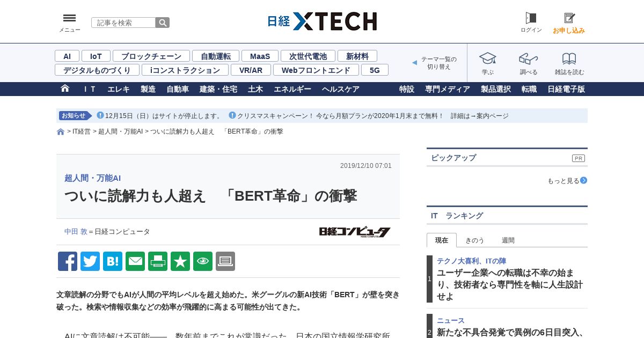The width and height of the screenshot is (644, 338).
Task: Open the 自動車 navigation menu
Action: click(x=178, y=89)
